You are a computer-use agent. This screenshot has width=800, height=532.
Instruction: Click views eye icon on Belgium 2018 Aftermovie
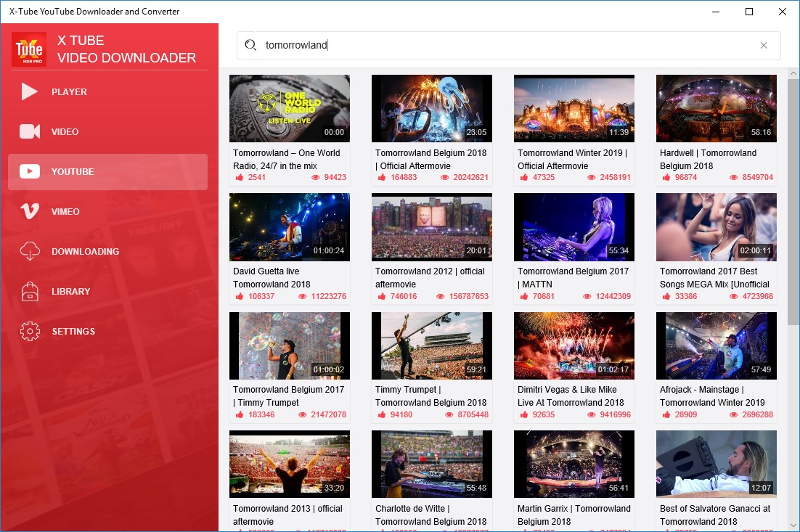(444, 178)
